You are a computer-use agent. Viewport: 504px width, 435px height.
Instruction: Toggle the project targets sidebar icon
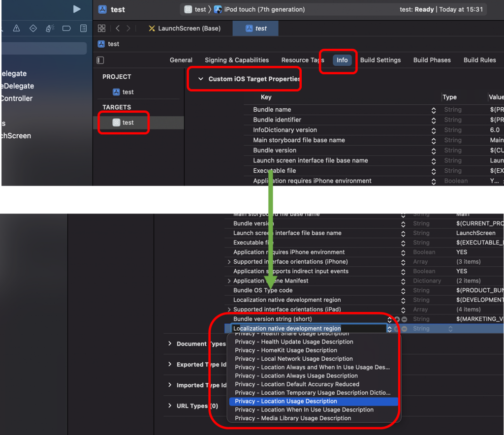100,60
